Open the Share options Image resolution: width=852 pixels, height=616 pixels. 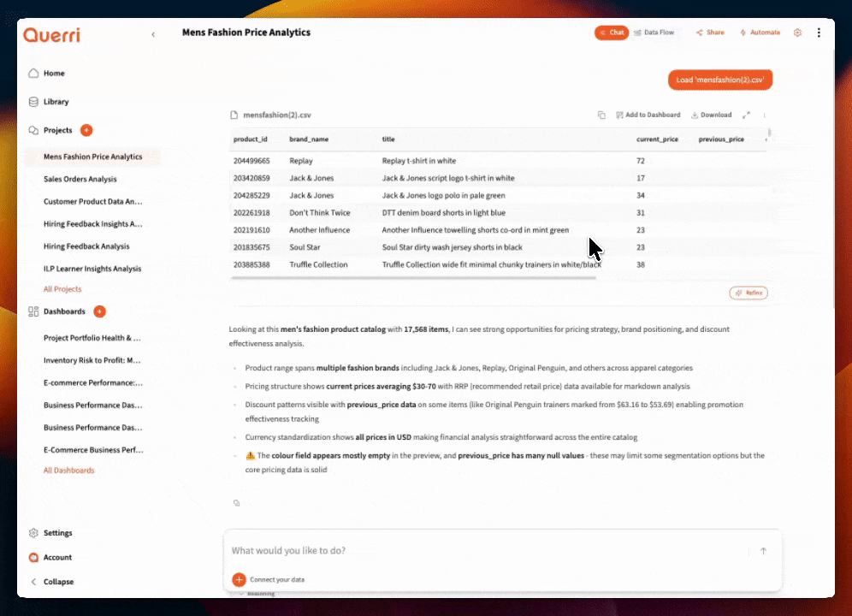(x=710, y=33)
